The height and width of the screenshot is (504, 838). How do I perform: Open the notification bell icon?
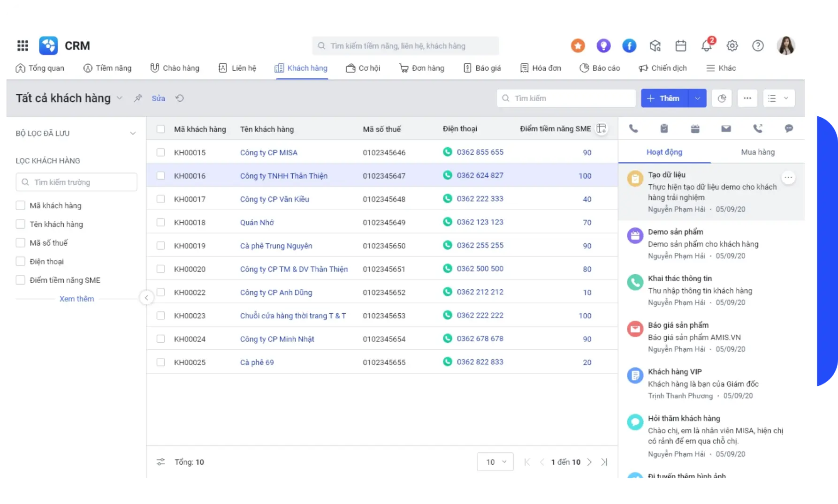[707, 45]
